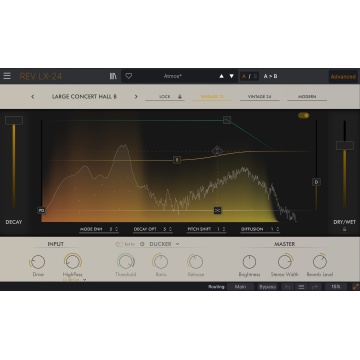Click the Reverb Level knob
Screen dimensions: 360x360
[x=320, y=262]
